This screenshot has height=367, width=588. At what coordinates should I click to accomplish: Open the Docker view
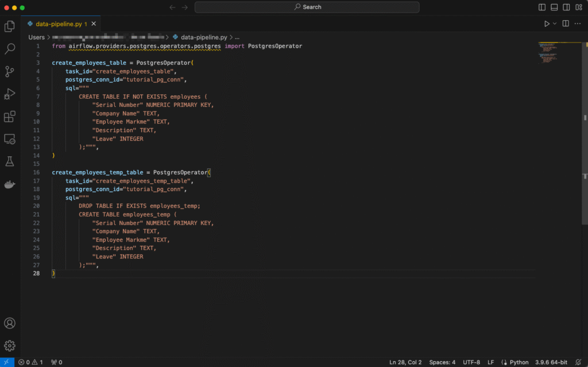point(10,184)
